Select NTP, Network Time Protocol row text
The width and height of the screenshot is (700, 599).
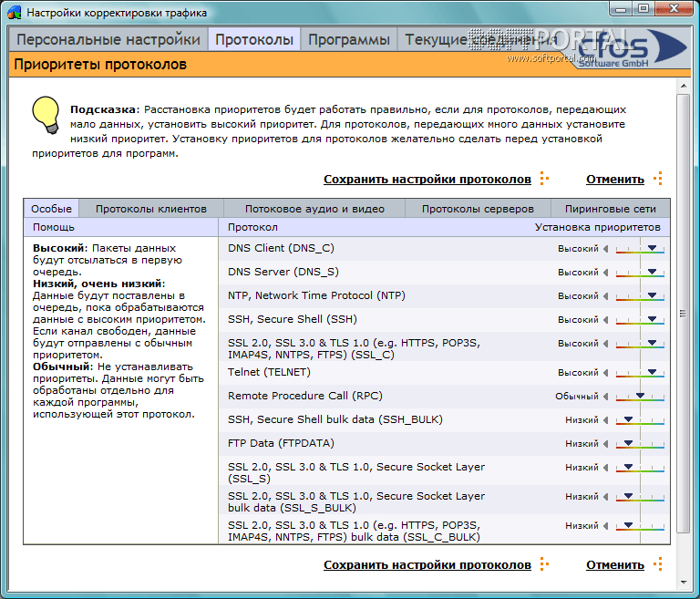point(316,295)
